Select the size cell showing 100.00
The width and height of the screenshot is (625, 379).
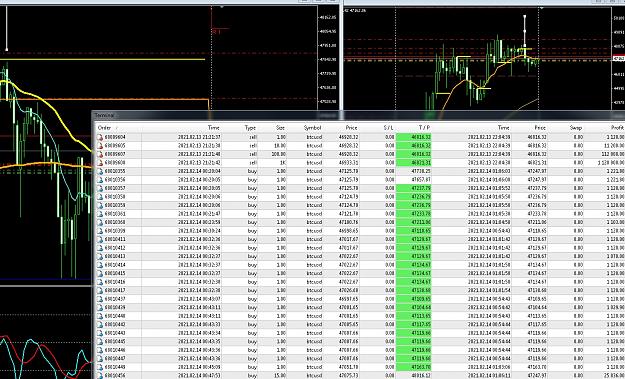[279, 154]
